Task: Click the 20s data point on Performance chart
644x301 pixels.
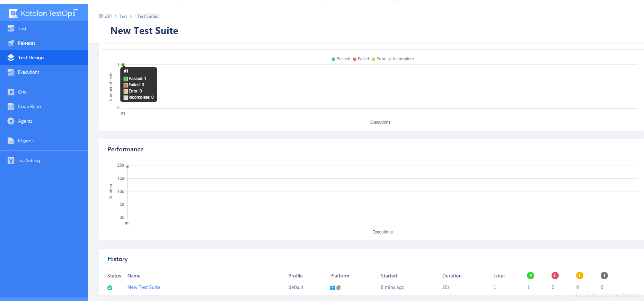Action: 127,167
